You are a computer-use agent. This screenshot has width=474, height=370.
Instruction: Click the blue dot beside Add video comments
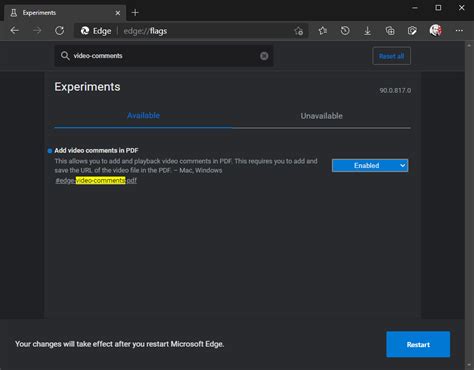50,151
